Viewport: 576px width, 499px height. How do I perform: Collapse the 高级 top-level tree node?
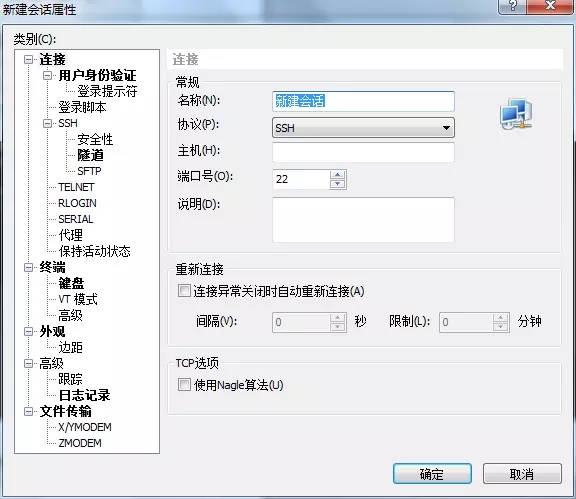click(x=28, y=363)
